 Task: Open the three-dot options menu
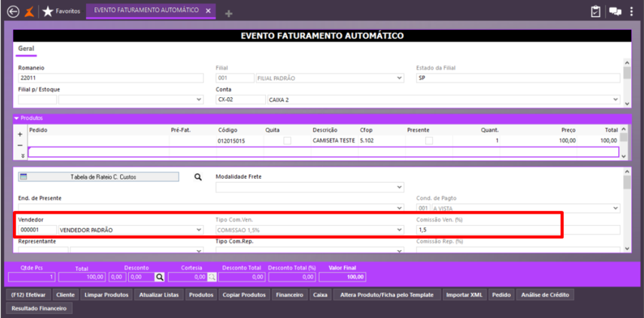[632, 11]
